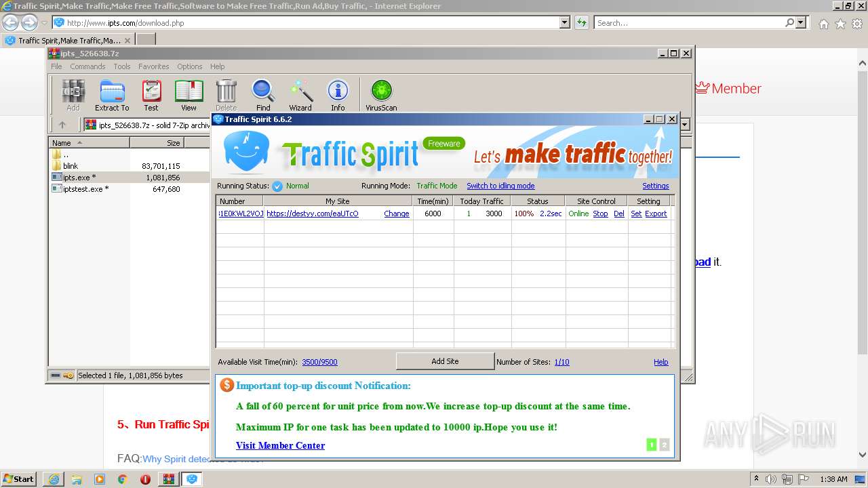Sort by the Name column header in WinRAR
The width and height of the screenshot is (868, 488).
pos(90,143)
